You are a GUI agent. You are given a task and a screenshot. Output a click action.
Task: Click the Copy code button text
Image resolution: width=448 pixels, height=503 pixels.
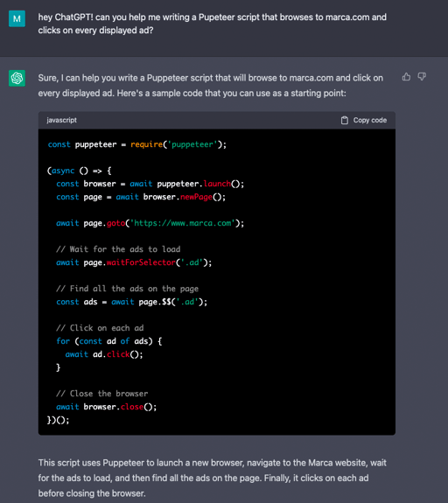pyautogui.click(x=370, y=120)
